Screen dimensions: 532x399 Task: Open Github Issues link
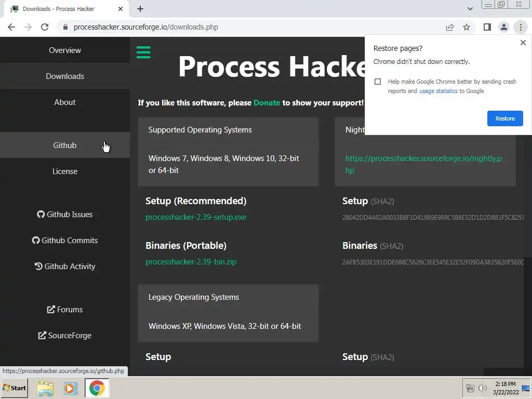(65, 215)
